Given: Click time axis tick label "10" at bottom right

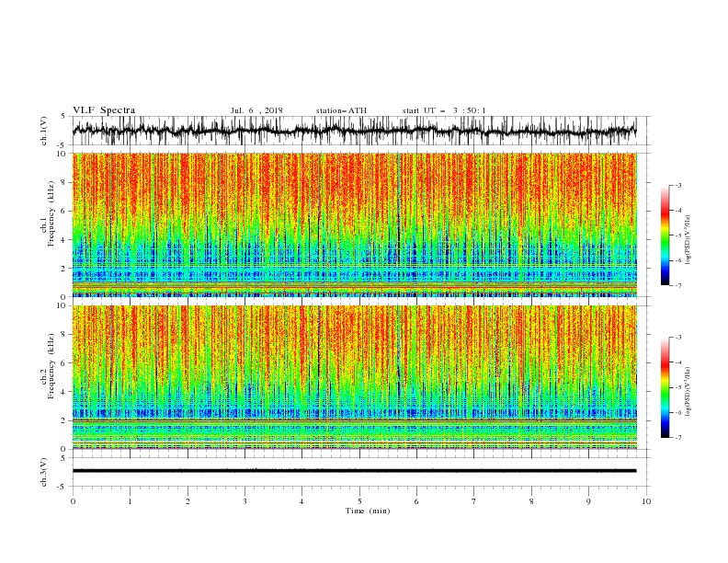Looking at the screenshot, I should (x=646, y=501).
